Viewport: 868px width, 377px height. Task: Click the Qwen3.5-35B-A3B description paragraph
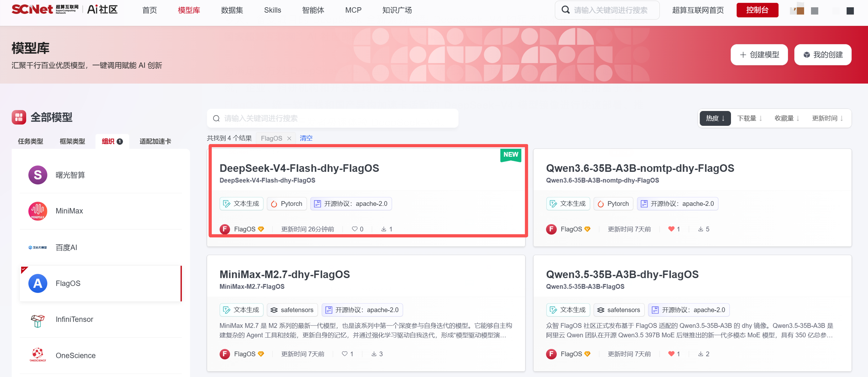click(x=690, y=330)
